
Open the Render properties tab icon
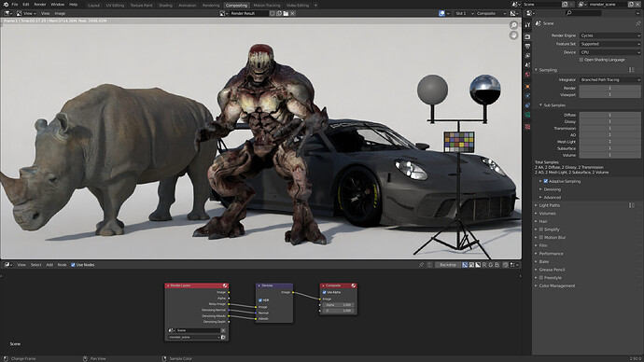[527, 37]
